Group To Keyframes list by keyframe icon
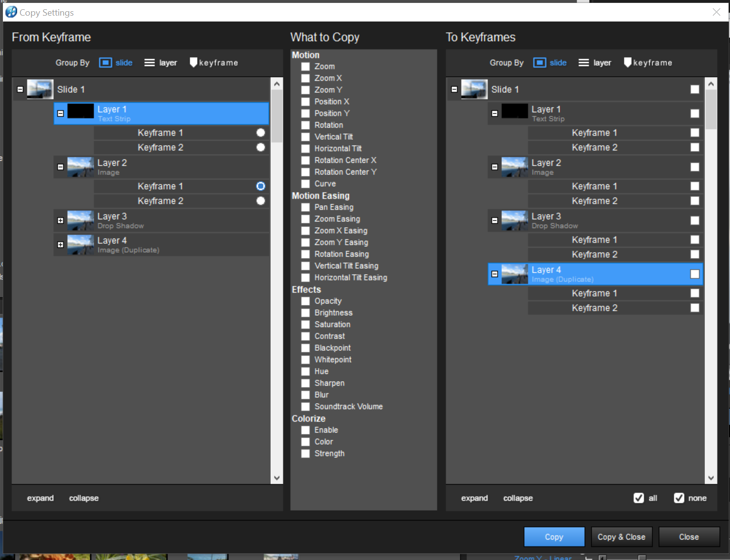This screenshot has height=560, width=730. pyautogui.click(x=628, y=63)
